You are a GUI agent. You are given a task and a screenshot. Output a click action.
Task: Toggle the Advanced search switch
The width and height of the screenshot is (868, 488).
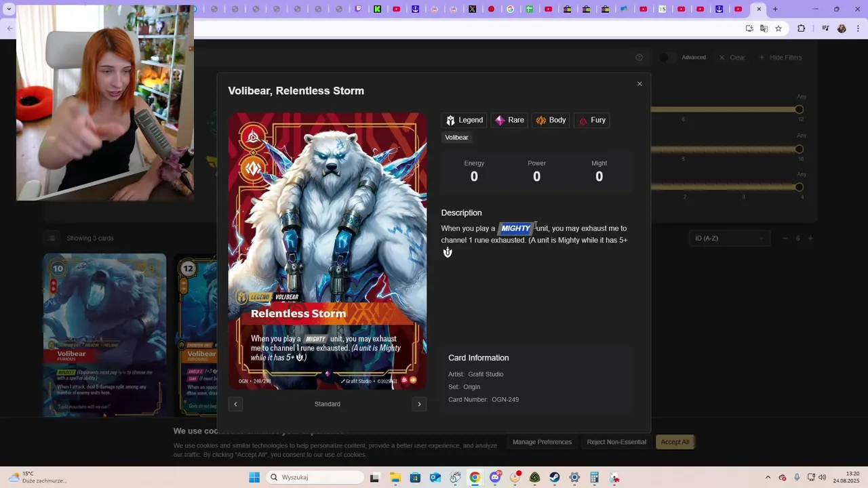(668, 58)
